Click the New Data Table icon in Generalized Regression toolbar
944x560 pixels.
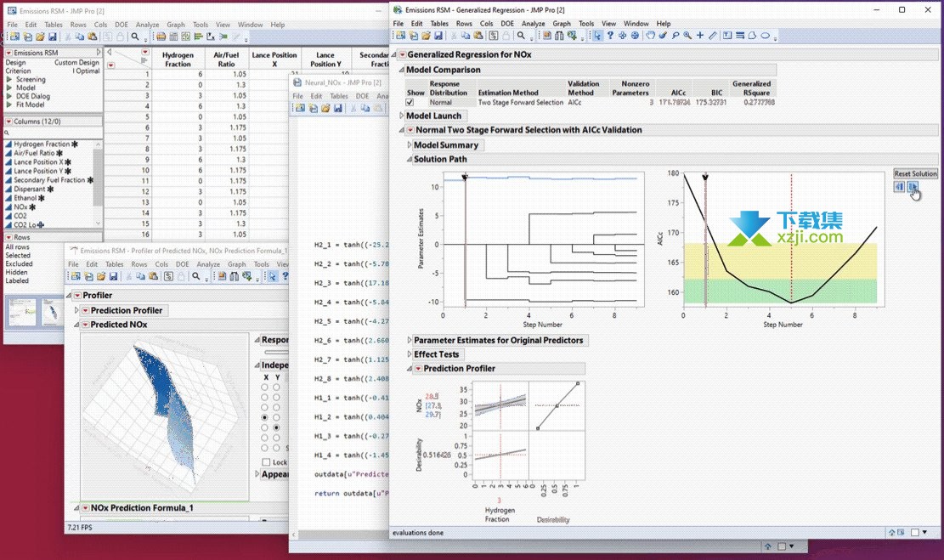[400, 36]
